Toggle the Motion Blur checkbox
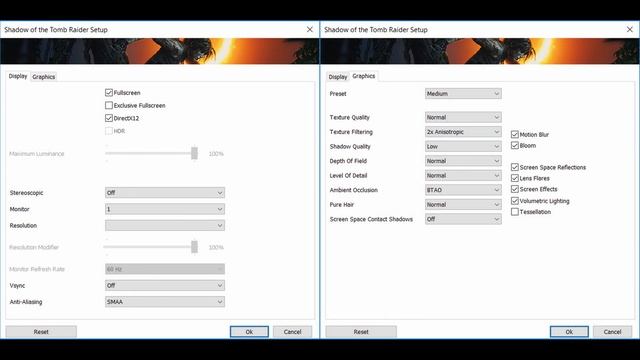The height and width of the screenshot is (360, 640). coord(515,134)
